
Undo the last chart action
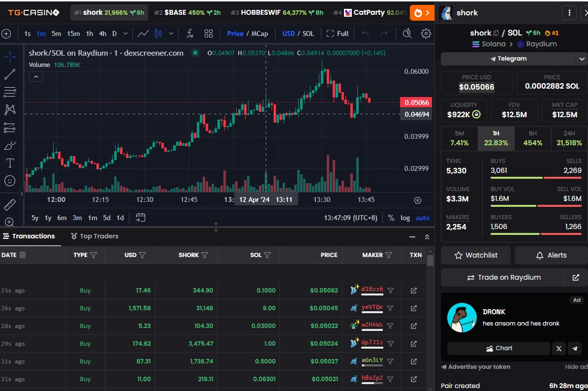(x=365, y=34)
